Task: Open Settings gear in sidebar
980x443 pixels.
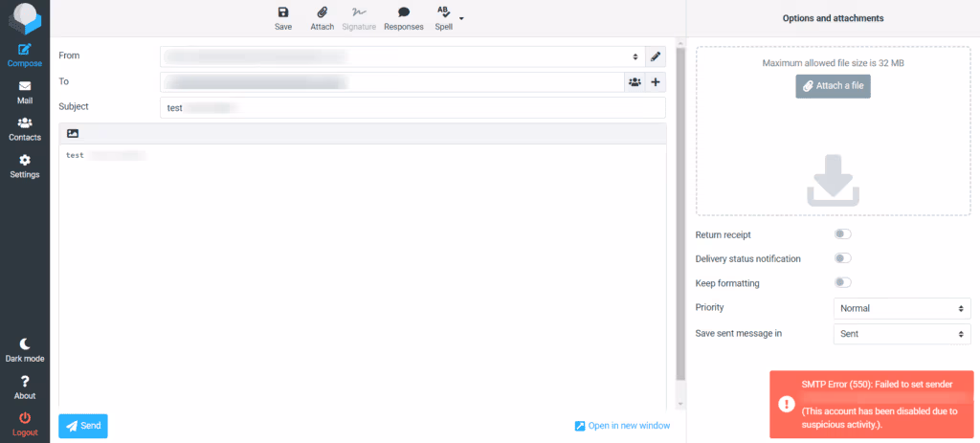Action: [x=25, y=166]
